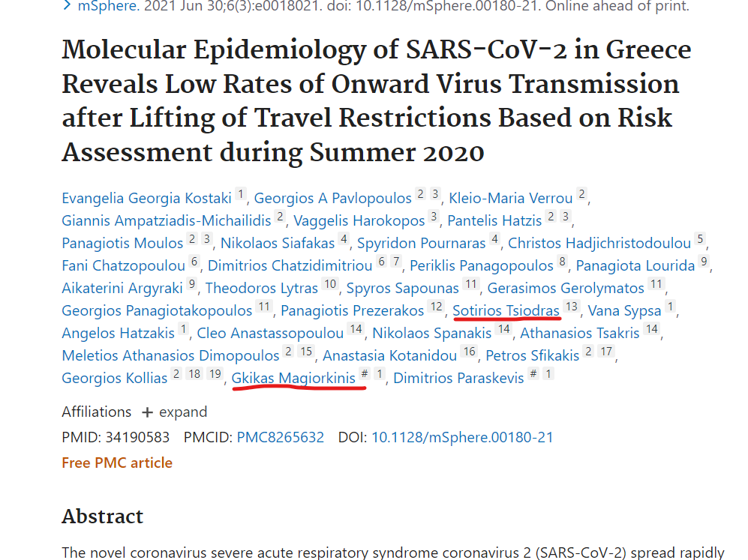
Task: Open author Georgios A Pavlopoulos
Action: [332, 198]
